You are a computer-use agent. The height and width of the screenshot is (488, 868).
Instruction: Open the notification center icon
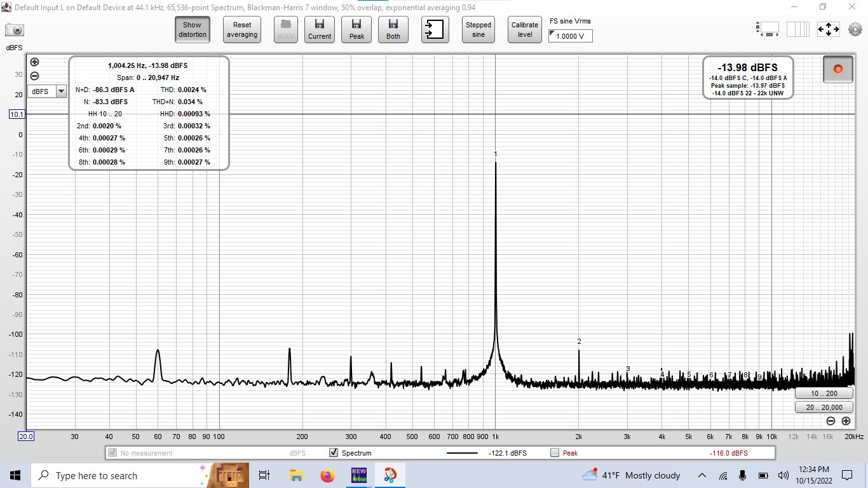[x=847, y=475]
